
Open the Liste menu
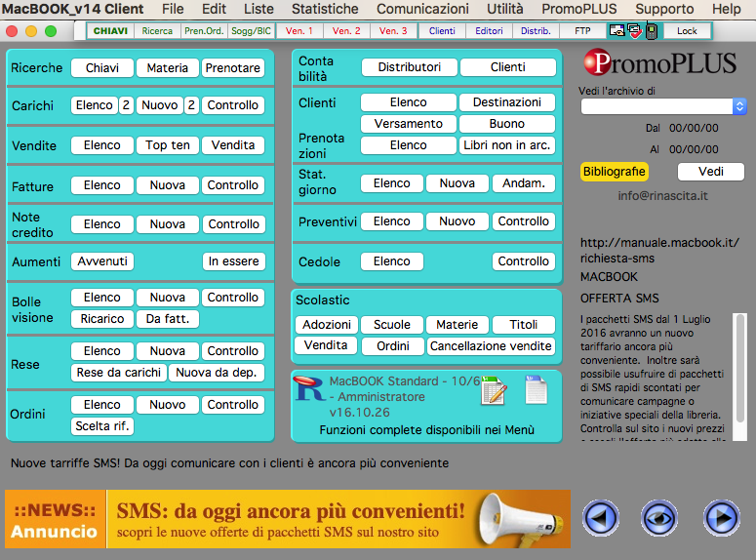pos(259,9)
